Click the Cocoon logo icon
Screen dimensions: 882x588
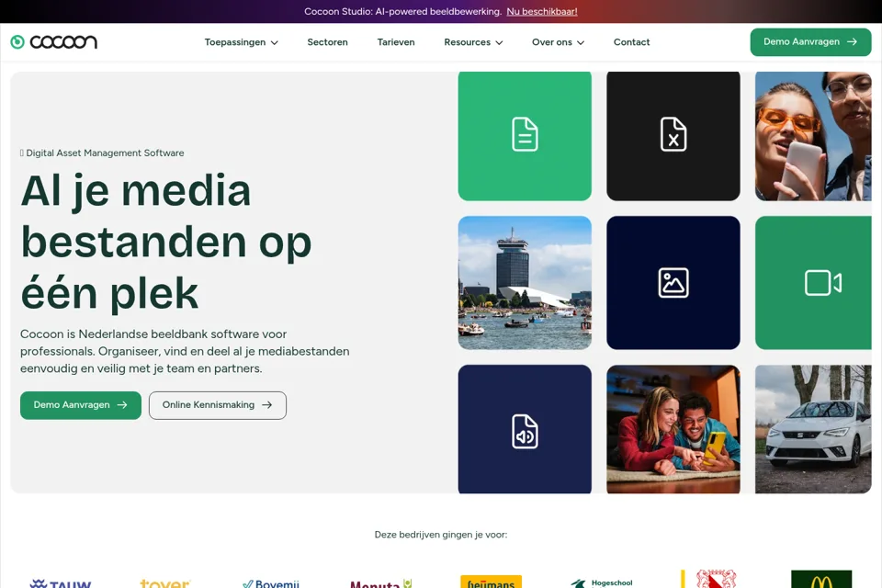click(x=17, y=42)
